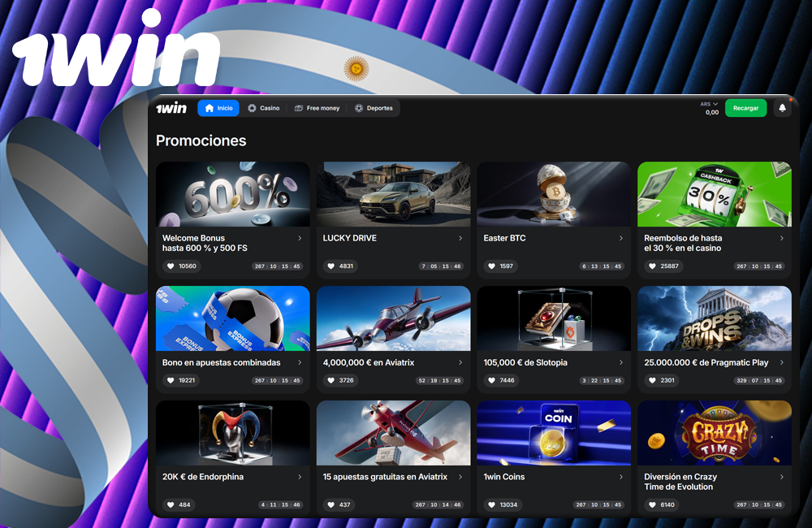Open Reembolso de hasta 30 % title

pyautogui.click(x=683, y=243)
